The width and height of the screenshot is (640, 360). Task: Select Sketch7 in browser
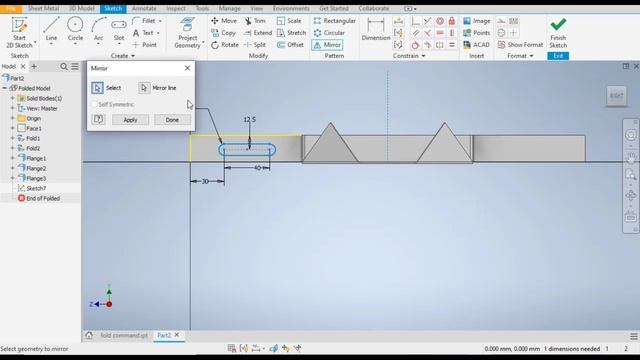pyautogui.click(x=36, y=188)
